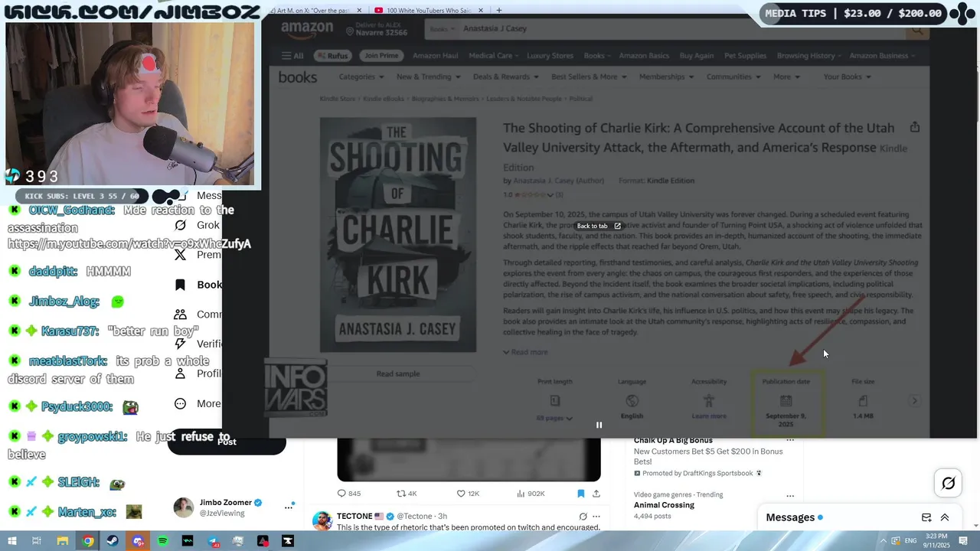Click Read sample under the book cover

(x=398, y=373)
